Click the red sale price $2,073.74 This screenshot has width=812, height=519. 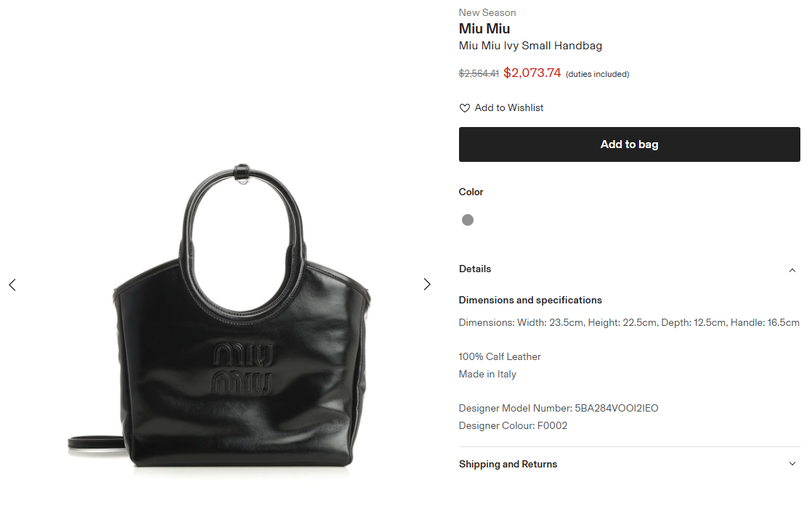532,73
